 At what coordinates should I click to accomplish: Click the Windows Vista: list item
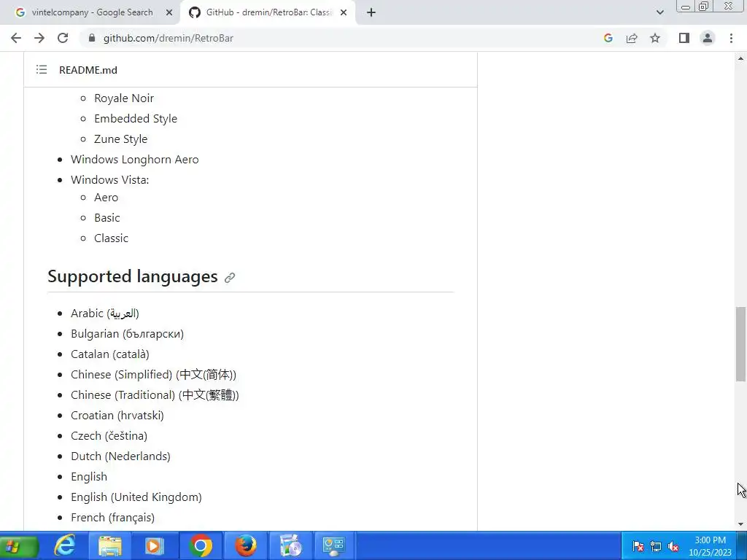pyautogui.click(x=110, y=180)
